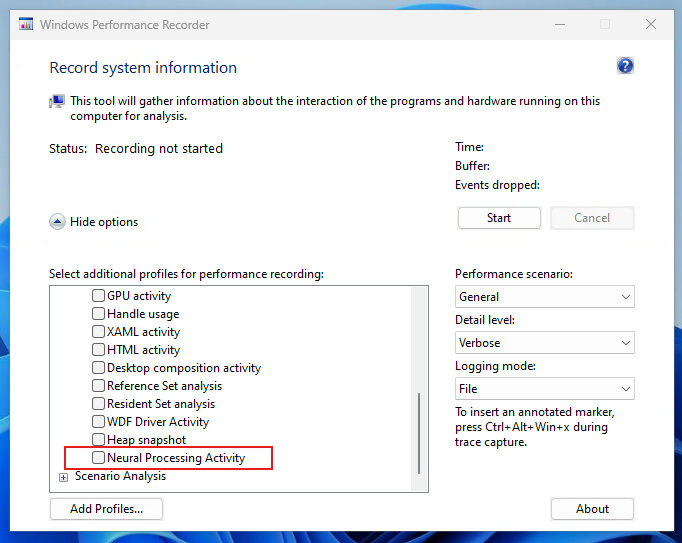682x543 pixels.
Task: Click the About button
Action: (x=592, y=509)
